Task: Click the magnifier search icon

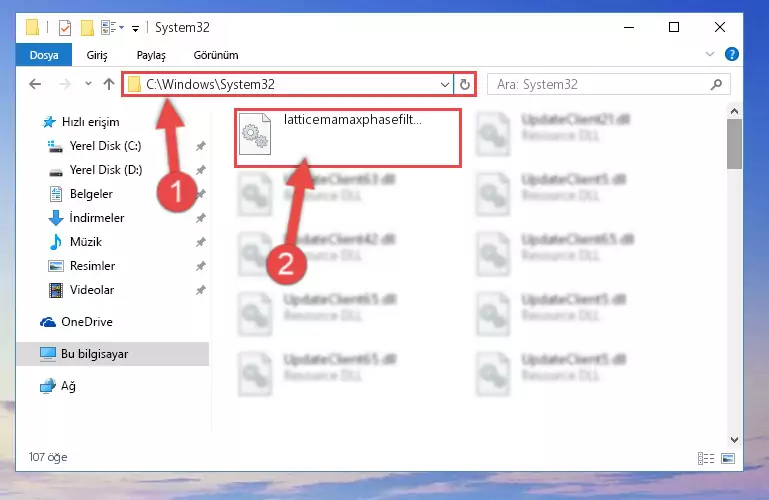Action: pyautogui.click(x=716, y=84)
